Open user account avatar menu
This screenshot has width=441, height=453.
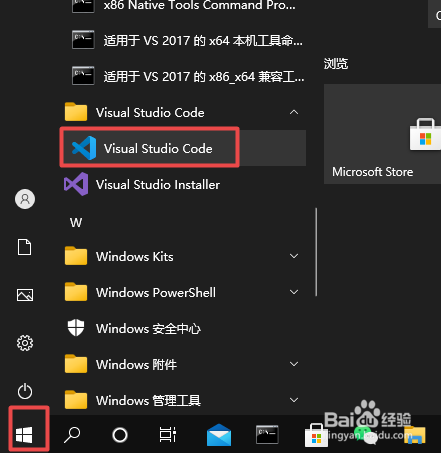point(25,199)
